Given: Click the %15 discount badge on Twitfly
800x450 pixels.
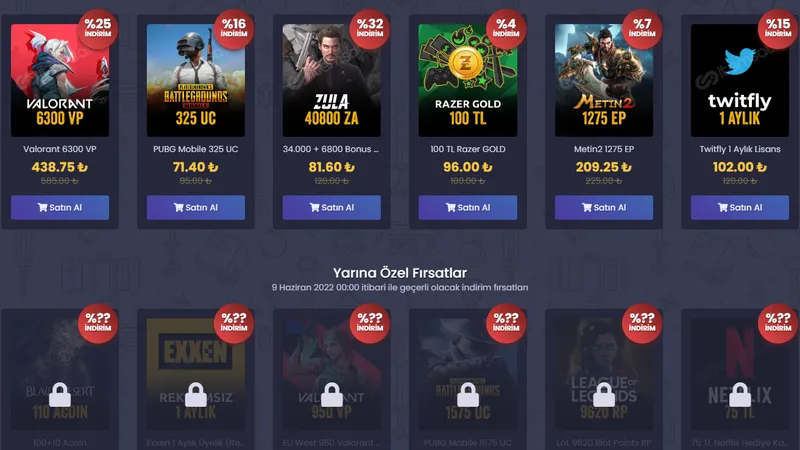Looking at the screenshot, I should (x=778, y=29).
